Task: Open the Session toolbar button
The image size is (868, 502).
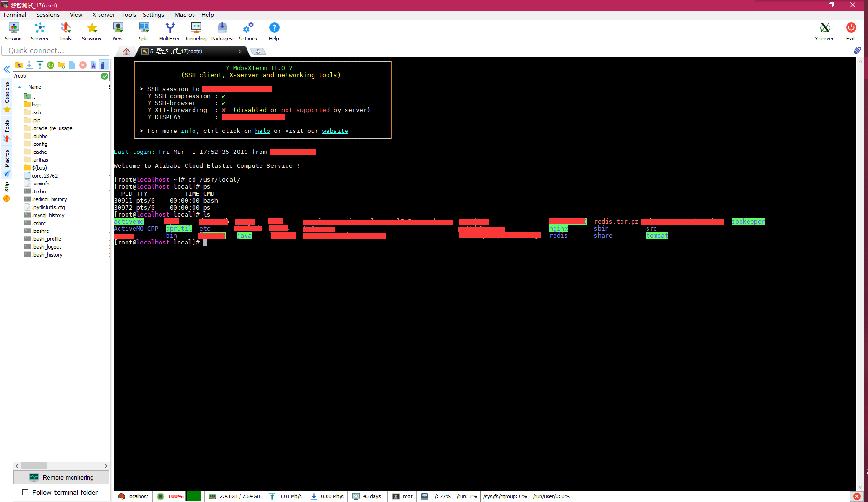Action: click(x=13, y=32)
